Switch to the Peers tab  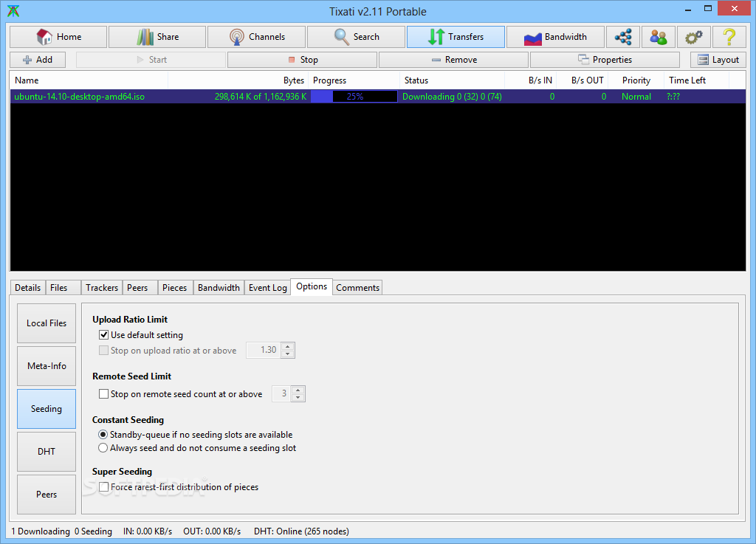tap(140, 288)
